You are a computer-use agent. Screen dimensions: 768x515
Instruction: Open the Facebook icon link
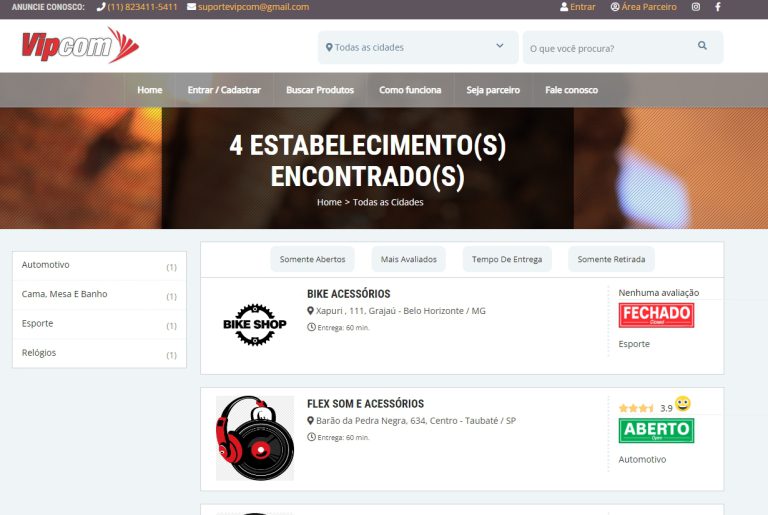(717, 7)
